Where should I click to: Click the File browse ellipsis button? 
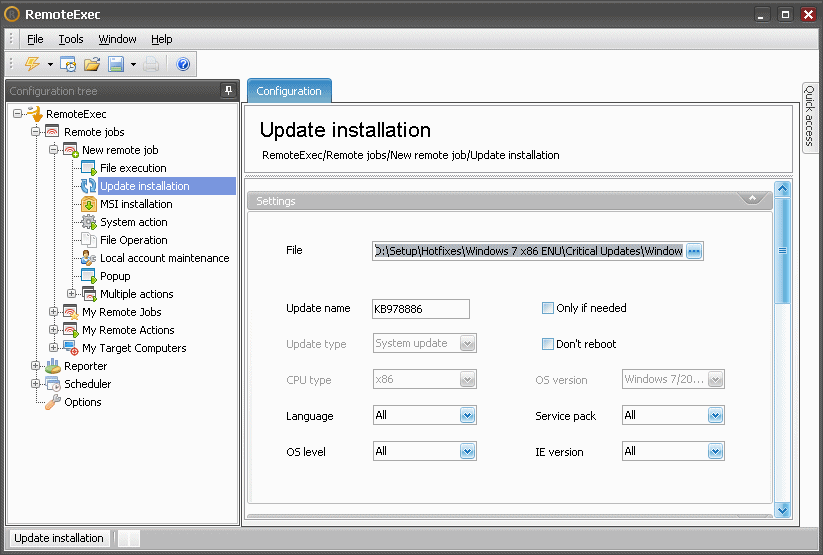click(x=694, y=251)
